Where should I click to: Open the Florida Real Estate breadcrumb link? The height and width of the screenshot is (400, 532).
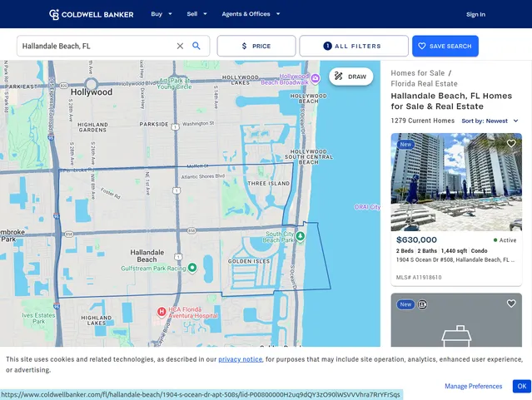pyautogui.click(x=424, y=83)
